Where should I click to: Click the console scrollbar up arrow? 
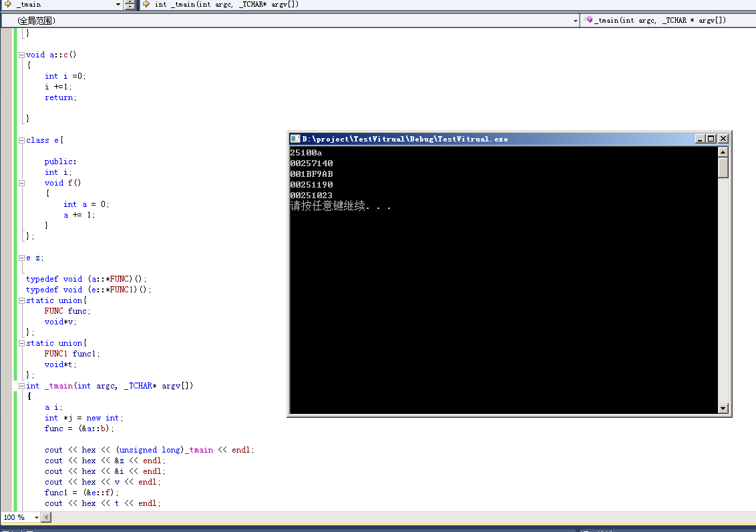coord(723,152)
